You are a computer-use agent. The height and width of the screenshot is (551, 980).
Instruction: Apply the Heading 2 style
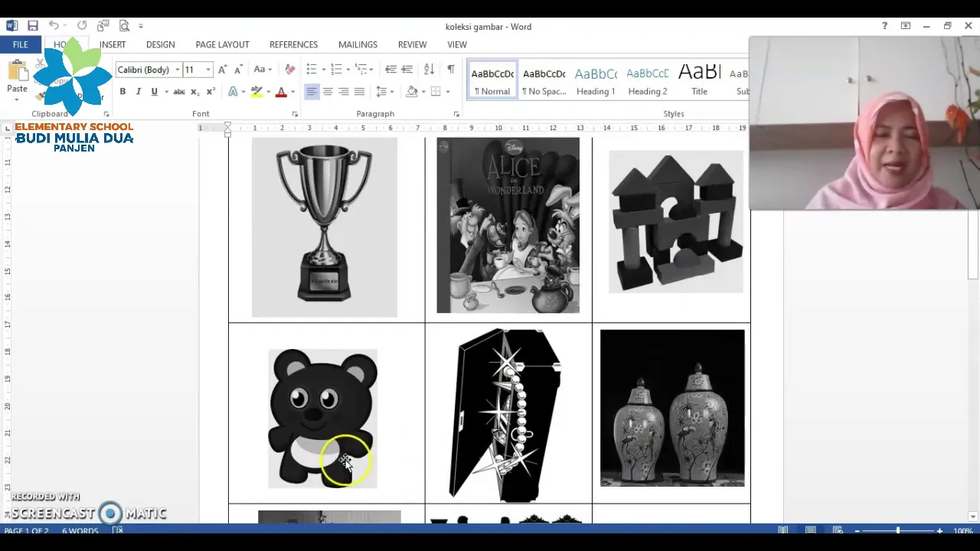[648, 80]
